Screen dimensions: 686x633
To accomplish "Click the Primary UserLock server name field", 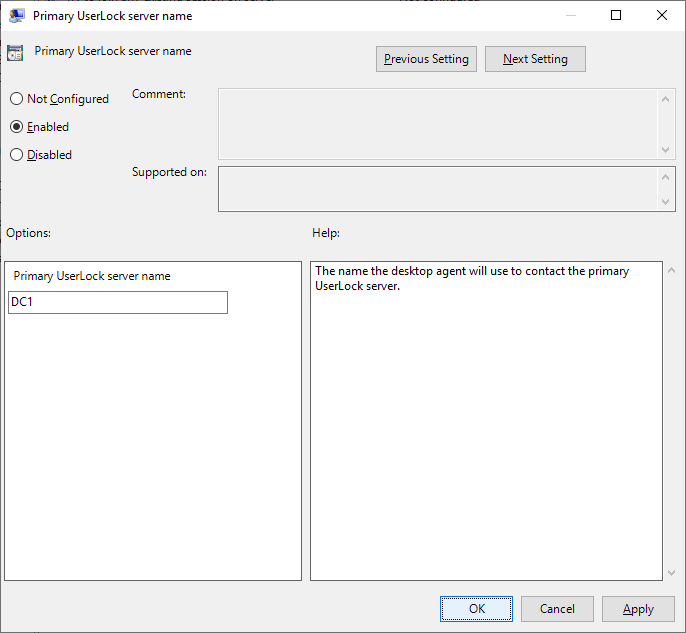I will click(x=118, y=302).
